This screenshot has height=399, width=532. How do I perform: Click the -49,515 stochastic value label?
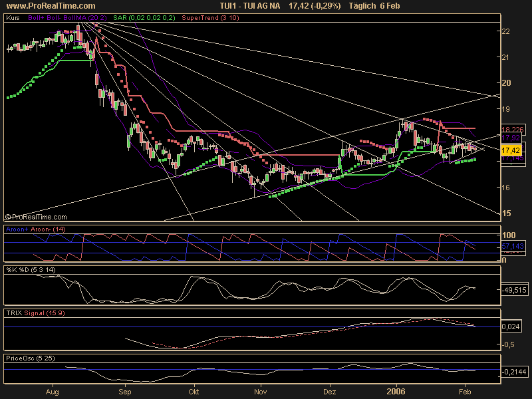513,290
